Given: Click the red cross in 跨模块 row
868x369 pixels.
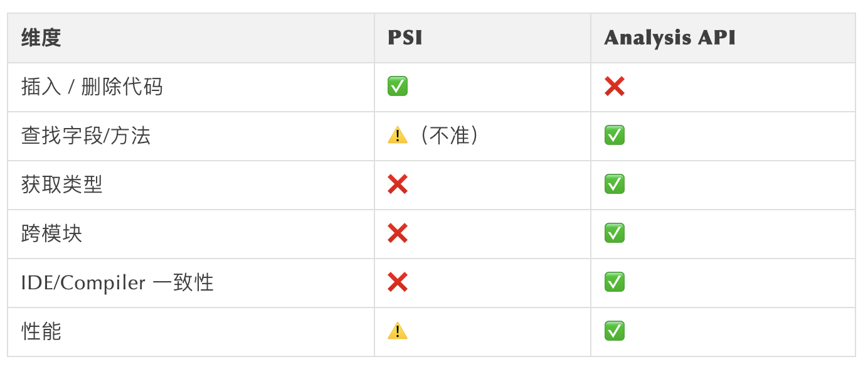Looking at the screenshot, I should [x=398, y=233].
